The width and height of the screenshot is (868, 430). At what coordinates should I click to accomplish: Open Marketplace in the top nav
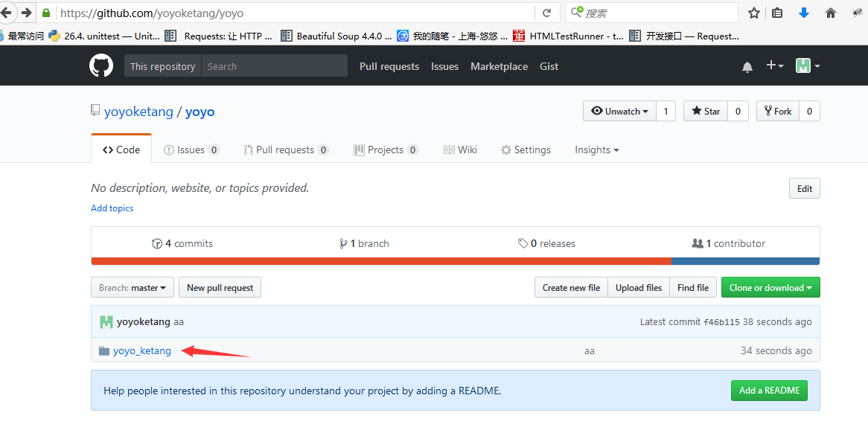[500, 66]
